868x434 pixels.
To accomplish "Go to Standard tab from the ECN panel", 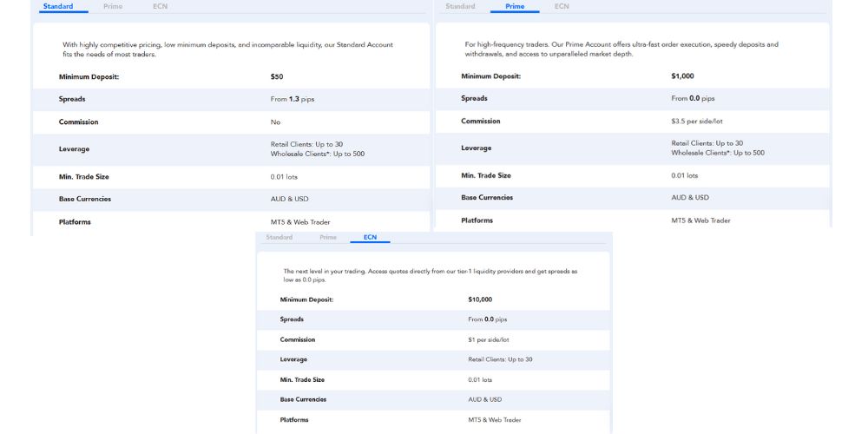I will (x=279, y=237).
